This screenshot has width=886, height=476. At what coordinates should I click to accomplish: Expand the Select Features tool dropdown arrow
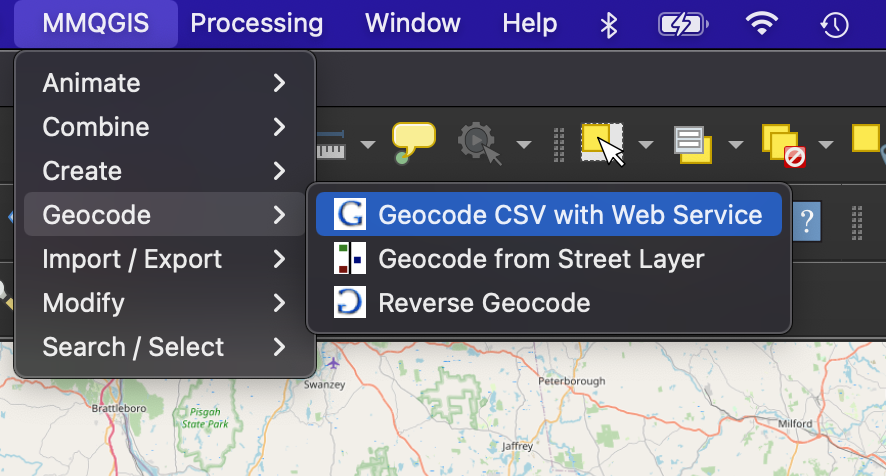click(646, 145)
